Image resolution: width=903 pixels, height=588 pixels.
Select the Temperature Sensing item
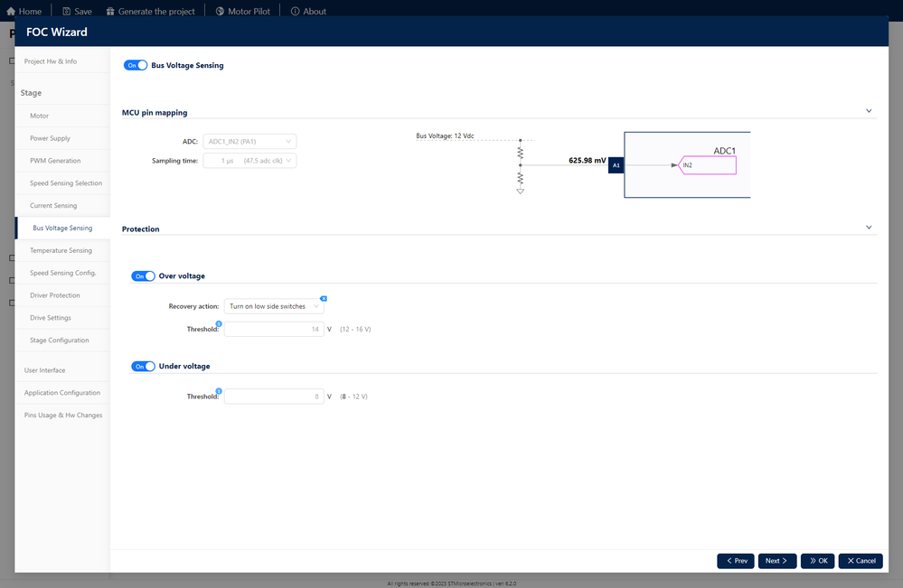tap(62, 250)
